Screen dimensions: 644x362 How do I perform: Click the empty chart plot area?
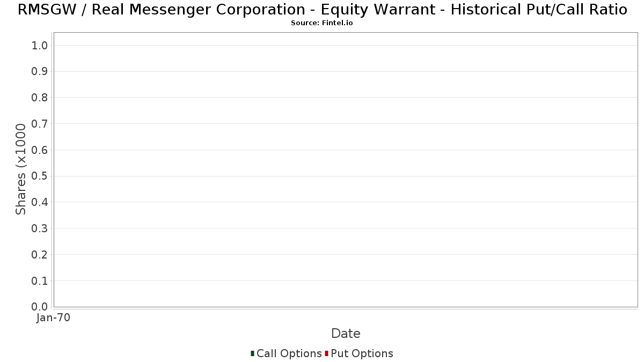pos(346,169)
